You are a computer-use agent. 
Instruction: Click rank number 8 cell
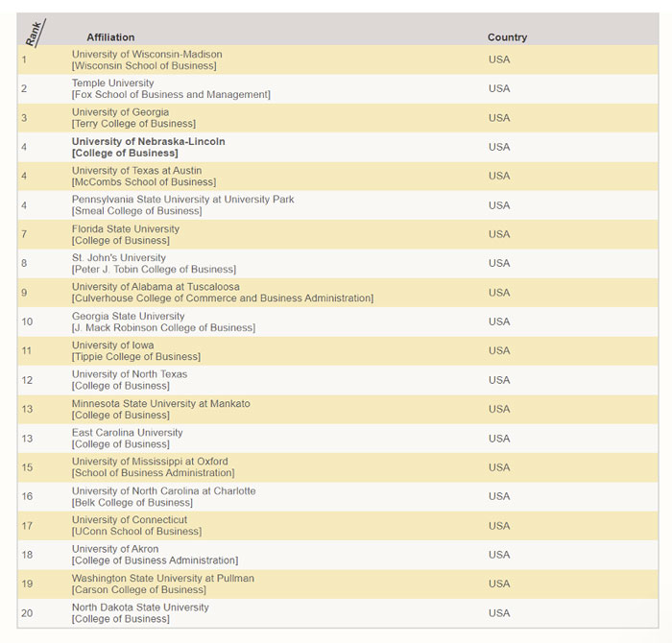click(24, 264)
